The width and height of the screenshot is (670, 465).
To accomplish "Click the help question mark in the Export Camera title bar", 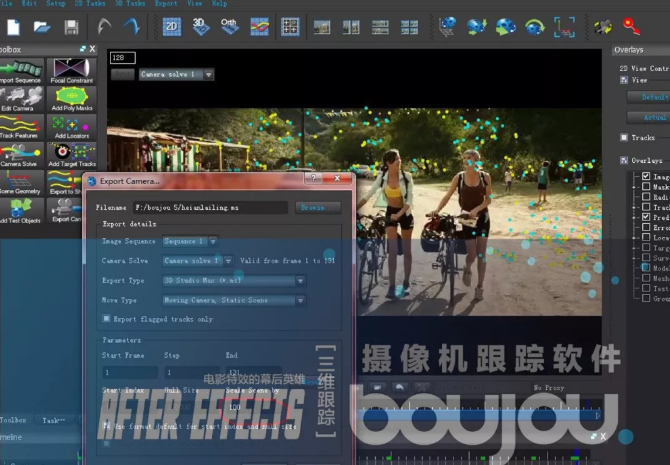I will pyautogui.click(x=314, y=178).
